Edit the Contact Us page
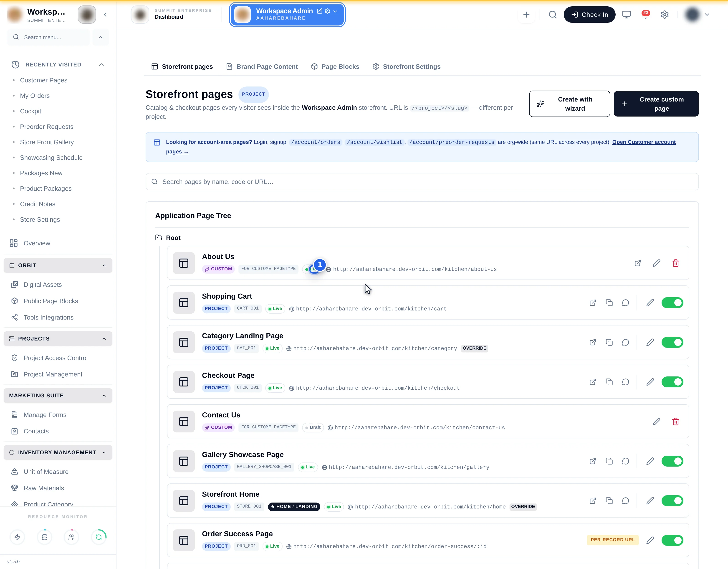The image size is (728, 569). [x=656, y=422]
